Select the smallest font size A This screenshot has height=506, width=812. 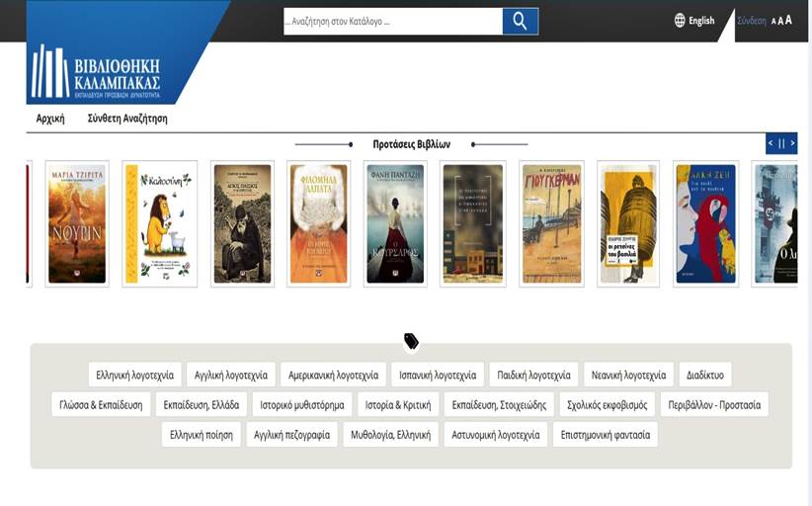click(x=773, y=21)
